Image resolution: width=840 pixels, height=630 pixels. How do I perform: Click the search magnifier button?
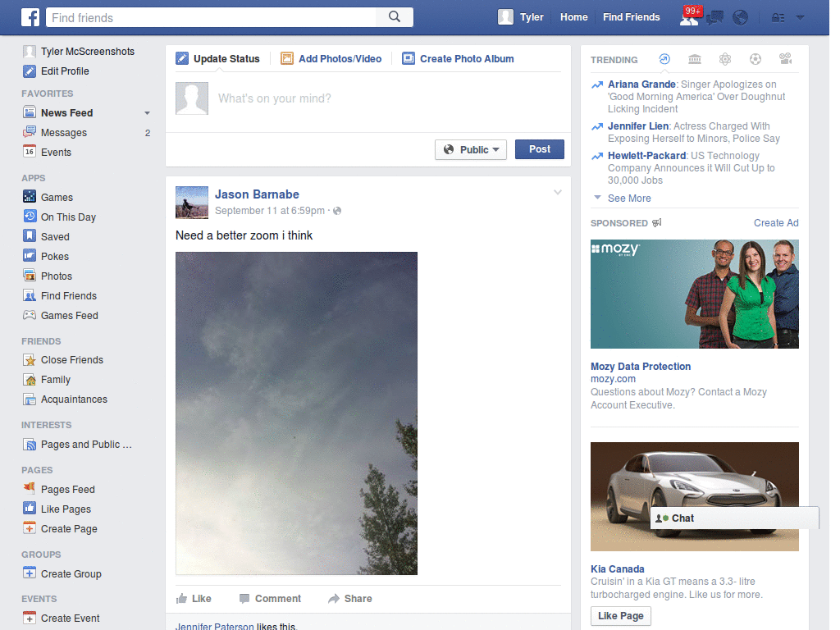[x=395, y=17]
